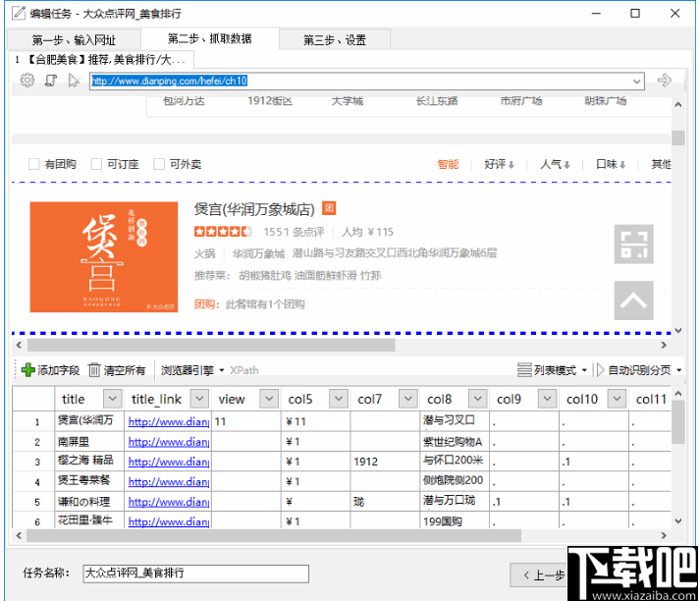The height and width of the screenshot is (601, 700).
Task: Click the QR code icon on web page
Action: (x=633, y=244)
